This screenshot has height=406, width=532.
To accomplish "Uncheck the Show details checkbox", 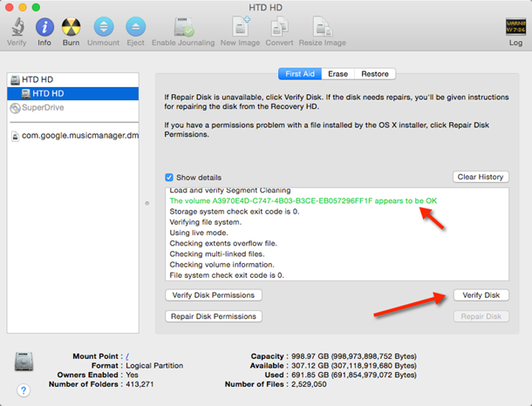I will click(170, 177).
